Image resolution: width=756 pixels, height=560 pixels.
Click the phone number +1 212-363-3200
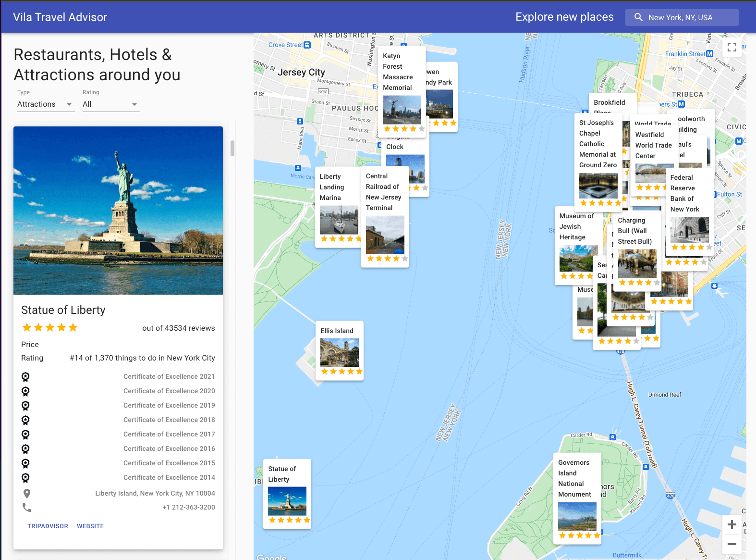pyautogui.click(x=189, y=508)
